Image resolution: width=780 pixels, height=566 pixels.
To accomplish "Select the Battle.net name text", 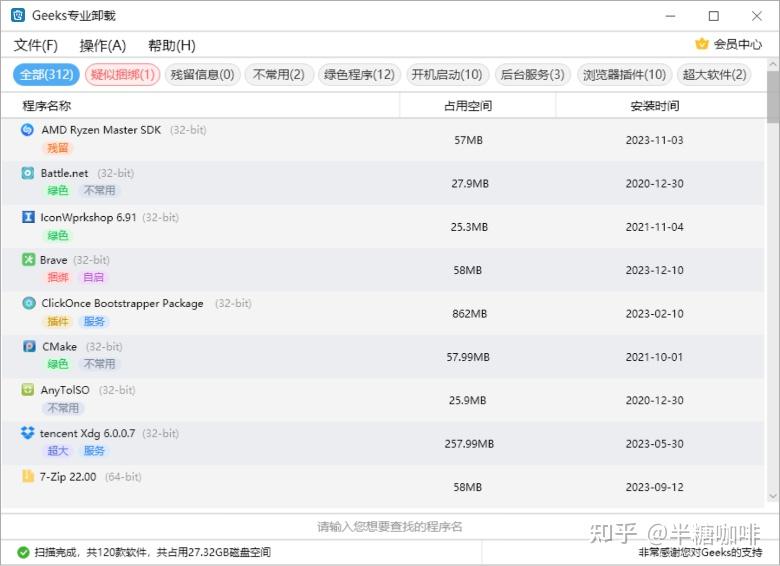I will pos(65,173).
